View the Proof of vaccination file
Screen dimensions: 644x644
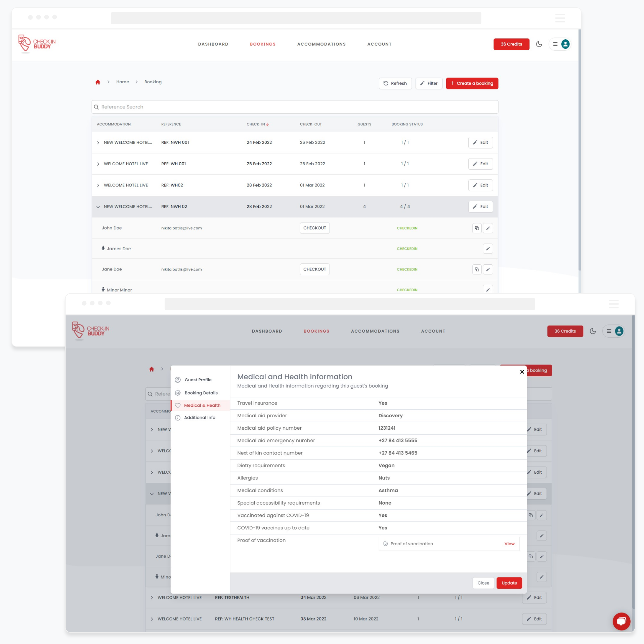[509, 544]
